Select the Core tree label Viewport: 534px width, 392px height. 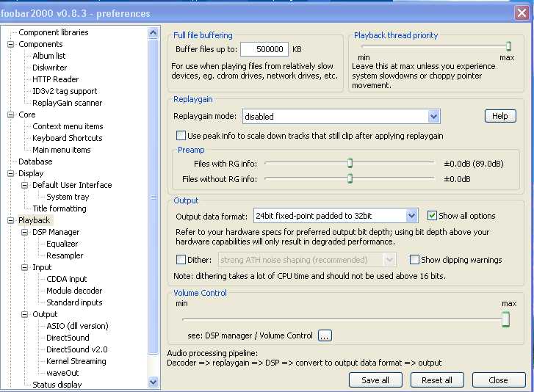27,115
